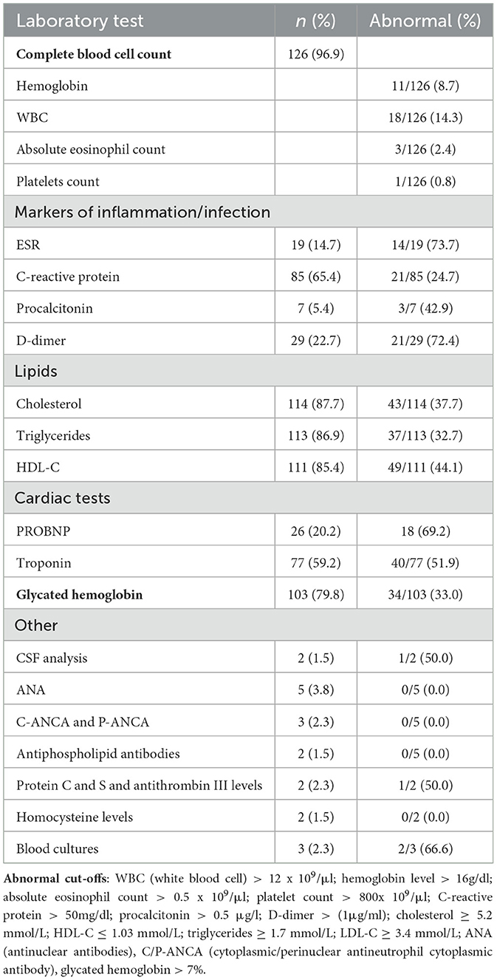Viewport: 497px width, 980px height.
Task: Click the "n (%)" column header
Action: pyautogui.click(x=315, y=22)
